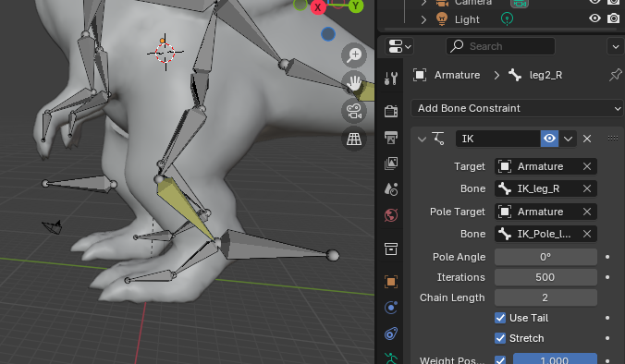This screenshot has width=625, height=364.
Task: Click the blue Z axis gizmo dot
Action: [x=328, y=34]
